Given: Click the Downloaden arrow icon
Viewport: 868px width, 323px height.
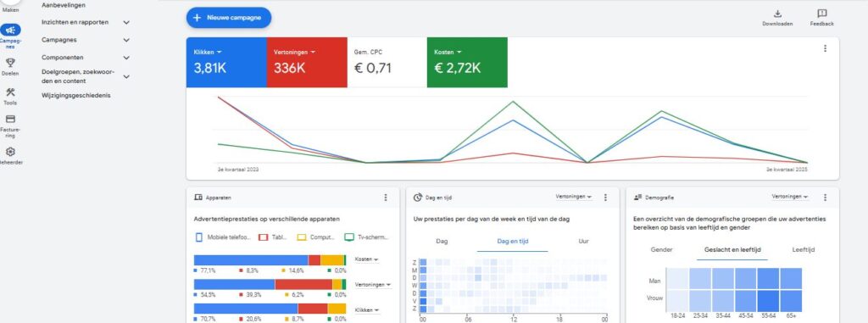Looking at the screenshot, I should 777,14.
